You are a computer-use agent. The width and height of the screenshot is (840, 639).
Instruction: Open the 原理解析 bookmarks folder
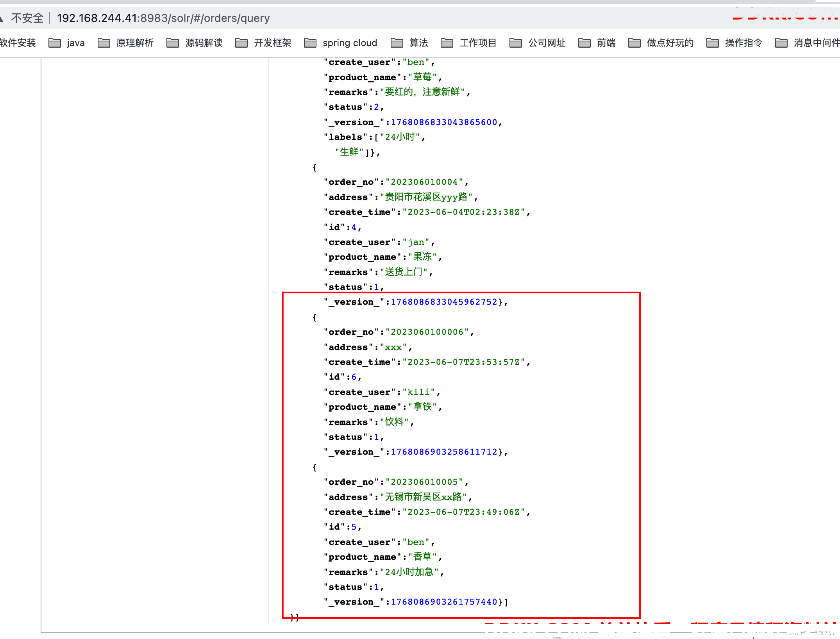point(125,43)
